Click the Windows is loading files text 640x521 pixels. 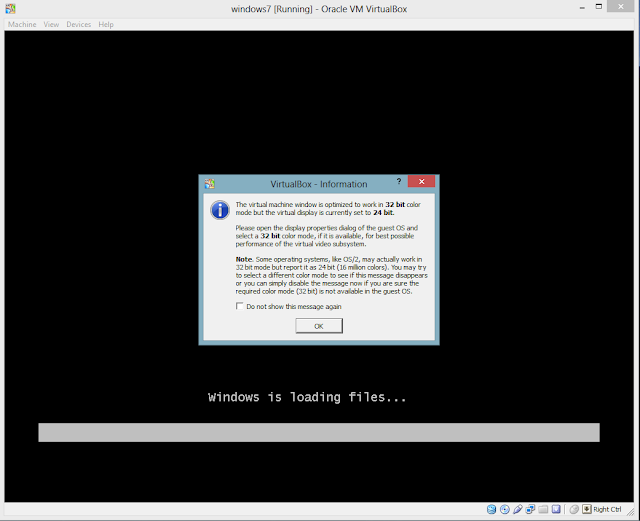[x=307, y=397]
